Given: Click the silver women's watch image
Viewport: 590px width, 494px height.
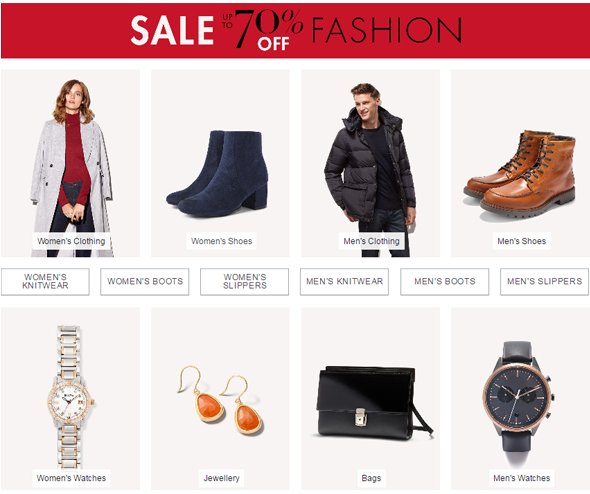Looking at the screenshot, I should [70, 397].
